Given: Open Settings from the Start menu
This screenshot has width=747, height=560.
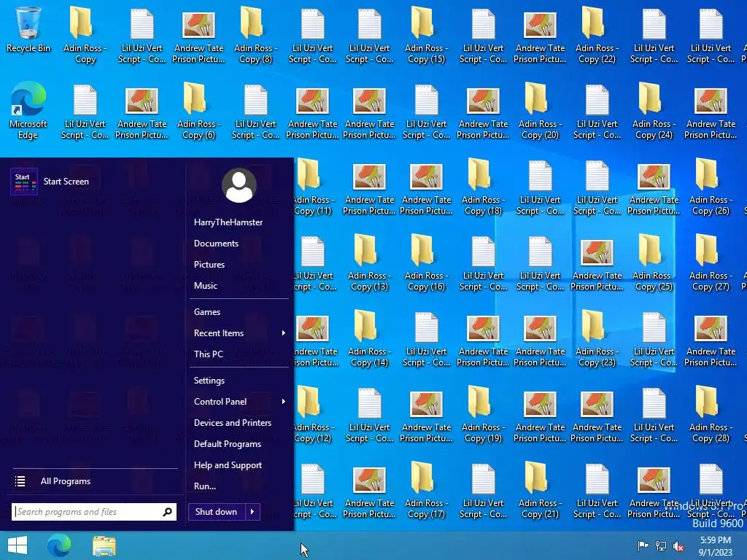Looking at the screenshot, I should point(209,381).
